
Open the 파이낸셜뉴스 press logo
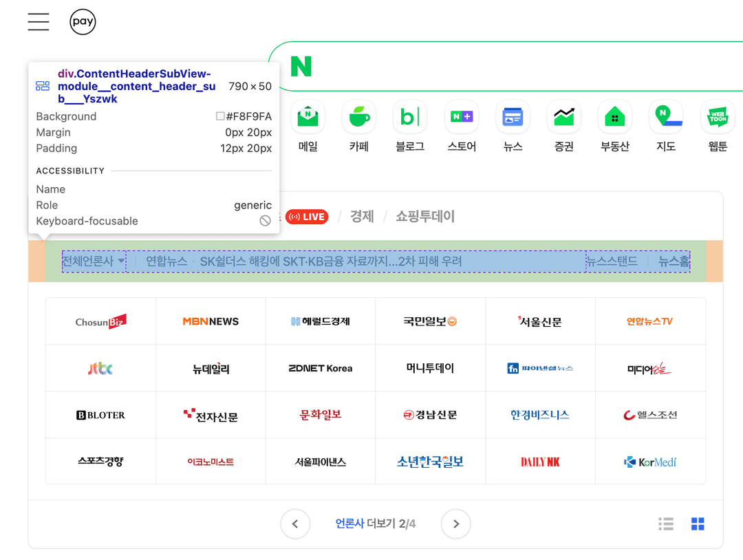click(540, 368)
